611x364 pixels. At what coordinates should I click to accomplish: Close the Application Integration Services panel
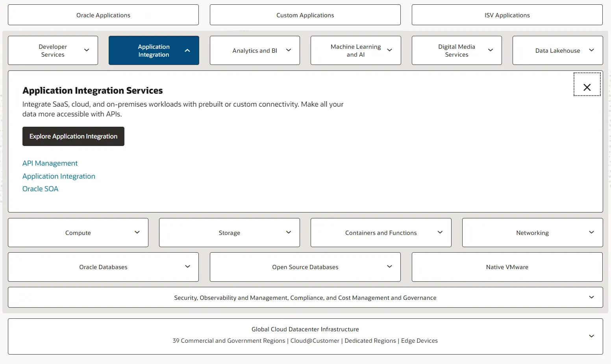587,84
